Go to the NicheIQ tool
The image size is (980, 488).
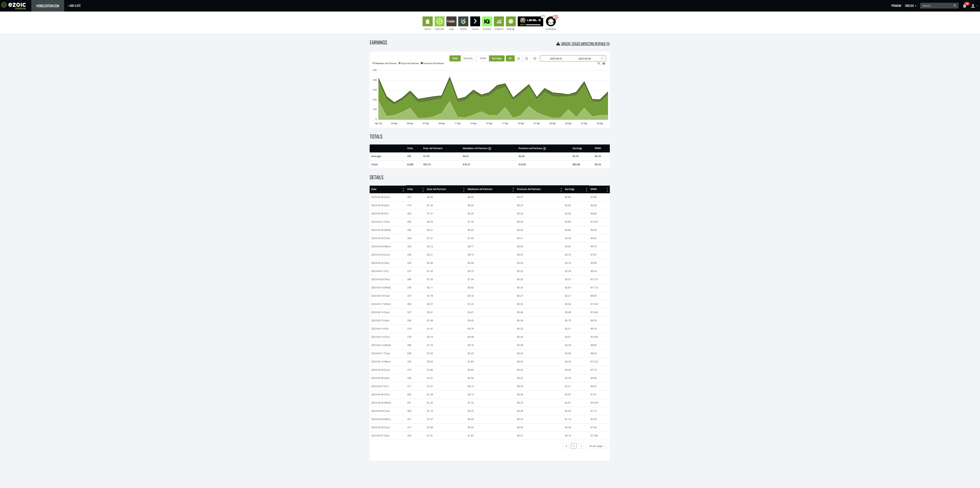tap(487, 21)
